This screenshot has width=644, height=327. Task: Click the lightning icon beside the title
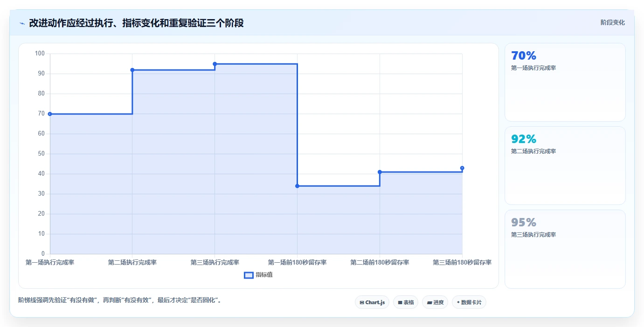[x=22, y=23]
